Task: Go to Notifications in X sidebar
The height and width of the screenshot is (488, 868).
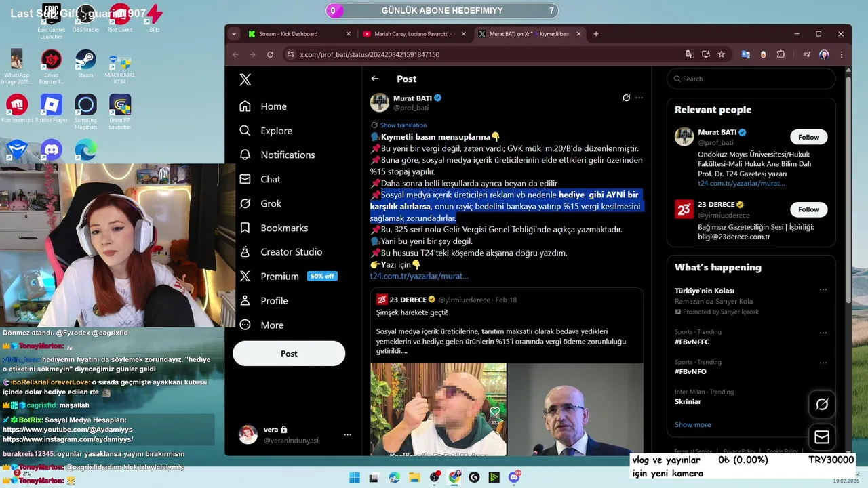Action: click(x=277, y=155)
